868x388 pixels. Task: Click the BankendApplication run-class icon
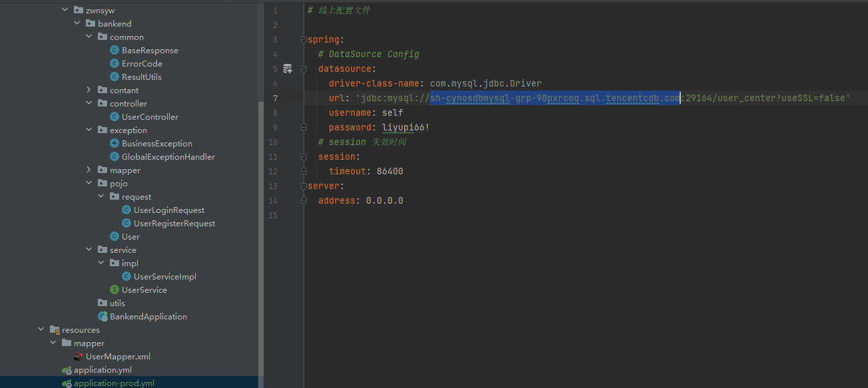point(103,316)
